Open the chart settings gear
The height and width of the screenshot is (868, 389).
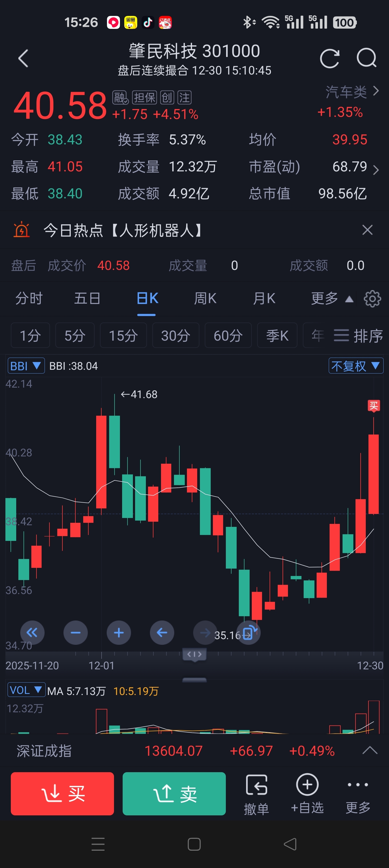click(x=372, y=299)
